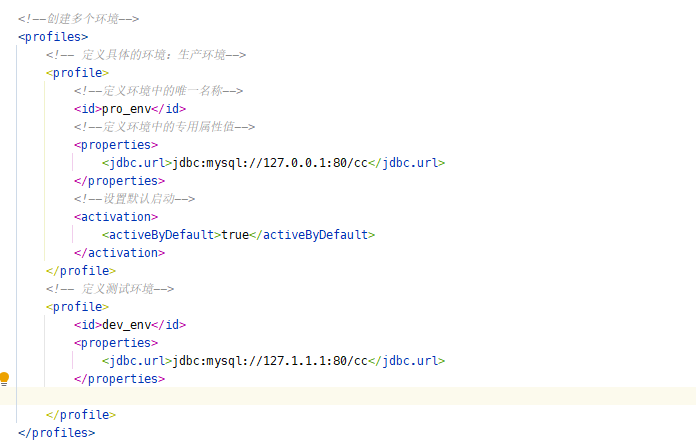This screenshot has width=696, height=443.
Task: Click the comment 定义具体的环境：生产环境
Action: click(x=146, y=55)
